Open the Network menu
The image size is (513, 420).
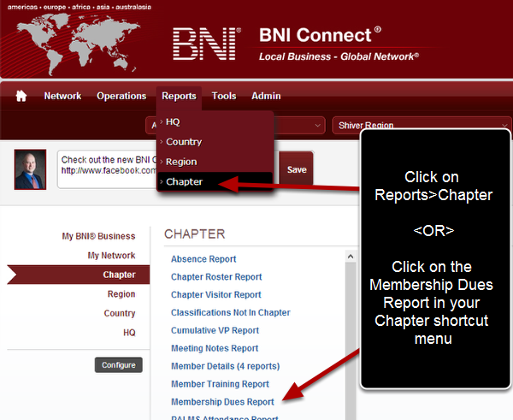(62, 96)
